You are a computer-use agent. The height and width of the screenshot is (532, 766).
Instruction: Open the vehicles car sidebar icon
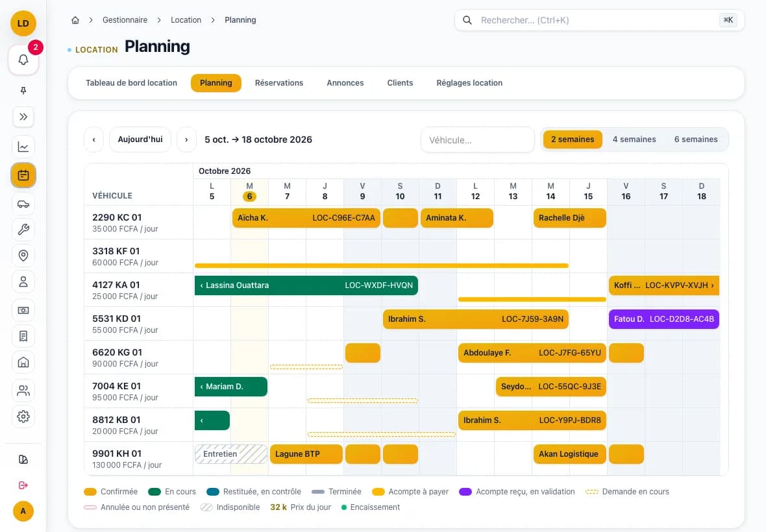click(23, 204)
